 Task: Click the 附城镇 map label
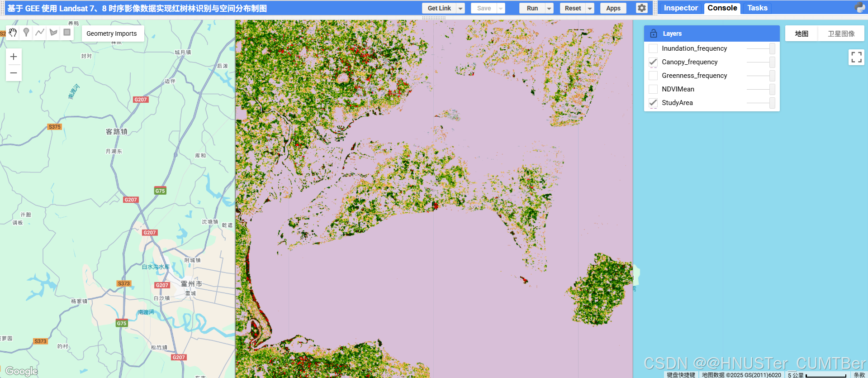tap(193, 260)
